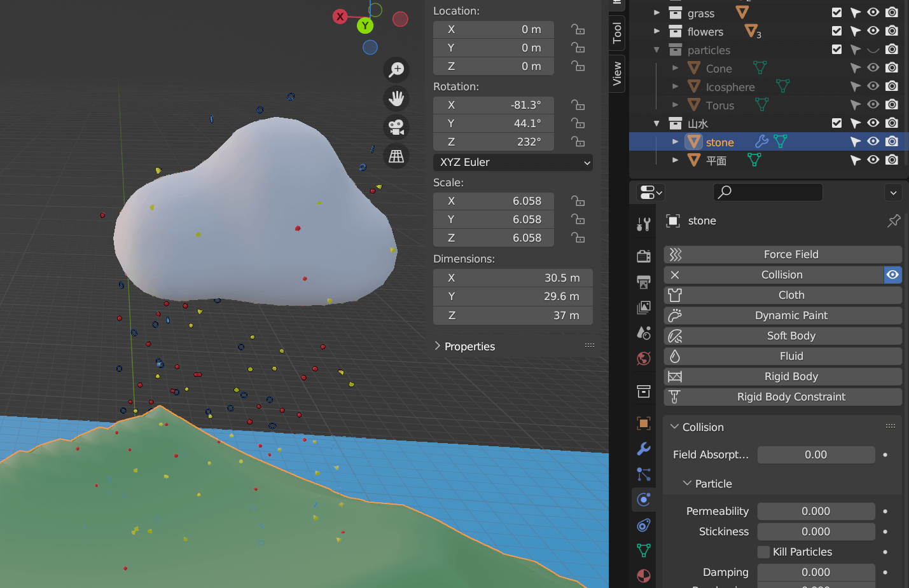Enable Force Field physics
This screenshot has height=588, width=909.
click(783, 254)
